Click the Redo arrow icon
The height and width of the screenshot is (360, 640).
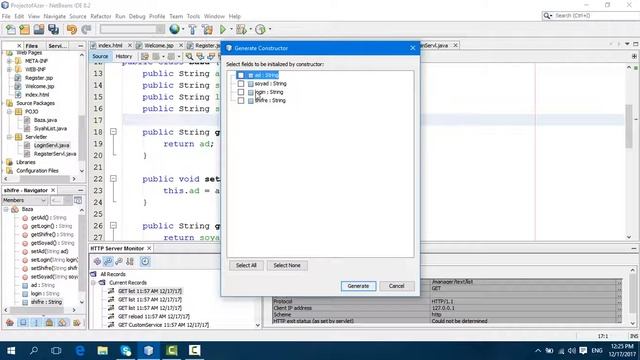point(86,29)
